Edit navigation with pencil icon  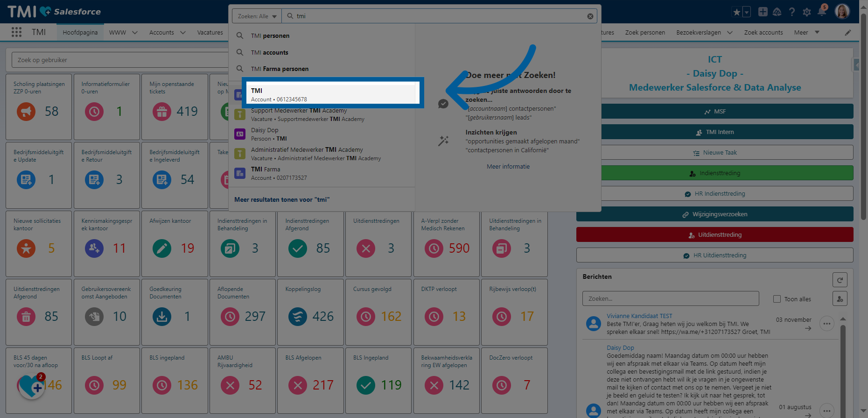point(848,33)
